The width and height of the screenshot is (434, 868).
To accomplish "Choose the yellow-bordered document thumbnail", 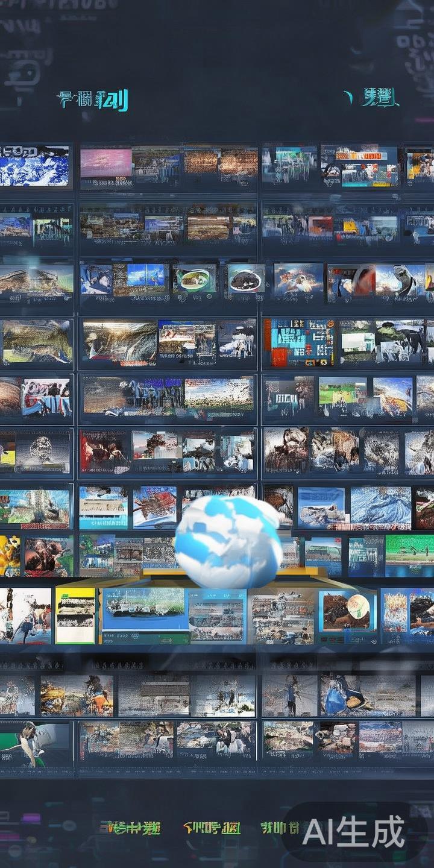I will (x=75, y=615).
